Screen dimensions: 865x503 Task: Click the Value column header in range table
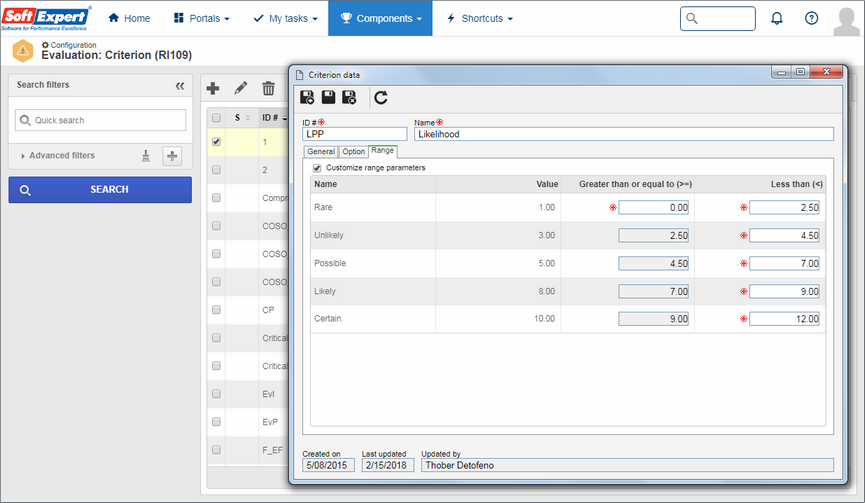tap(498, 184)
